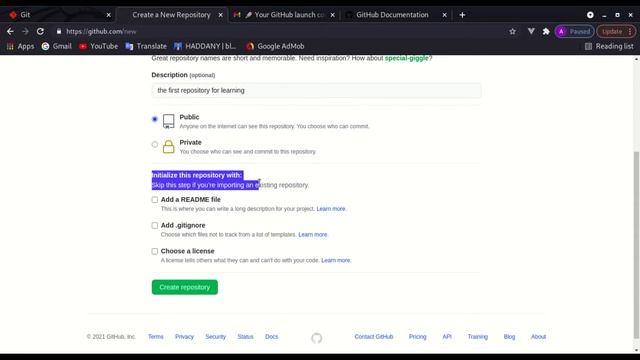Bookmark this page with the star icon
The height and width of the screenshot is (360, 640).
point(512,31)
